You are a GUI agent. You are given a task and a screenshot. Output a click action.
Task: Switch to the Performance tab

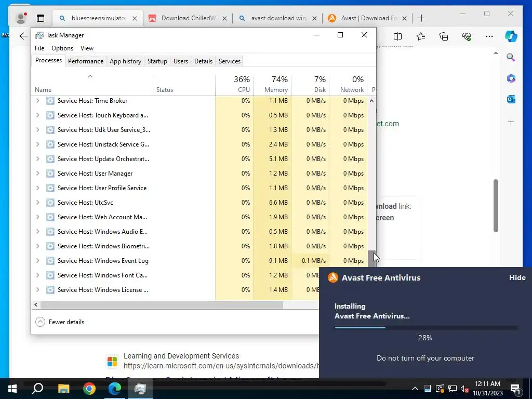click(x=86, y=61)
